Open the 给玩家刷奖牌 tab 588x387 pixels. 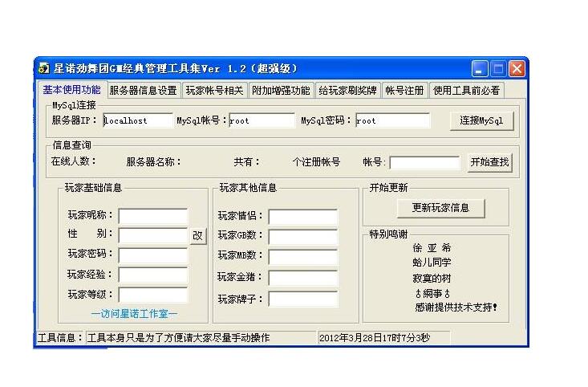click(347, 91)
